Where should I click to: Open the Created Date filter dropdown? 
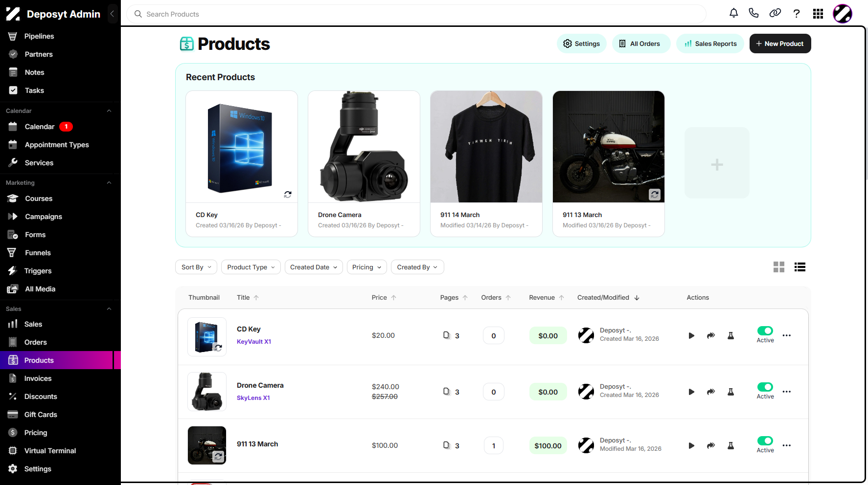tap(314, 267)
